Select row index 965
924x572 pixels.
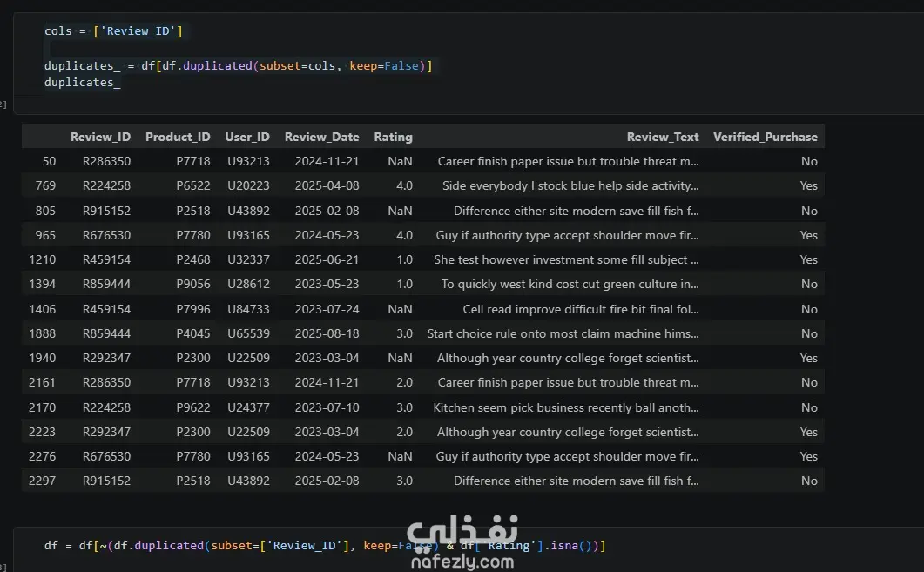pyautogui.click(x=45, y=235)
